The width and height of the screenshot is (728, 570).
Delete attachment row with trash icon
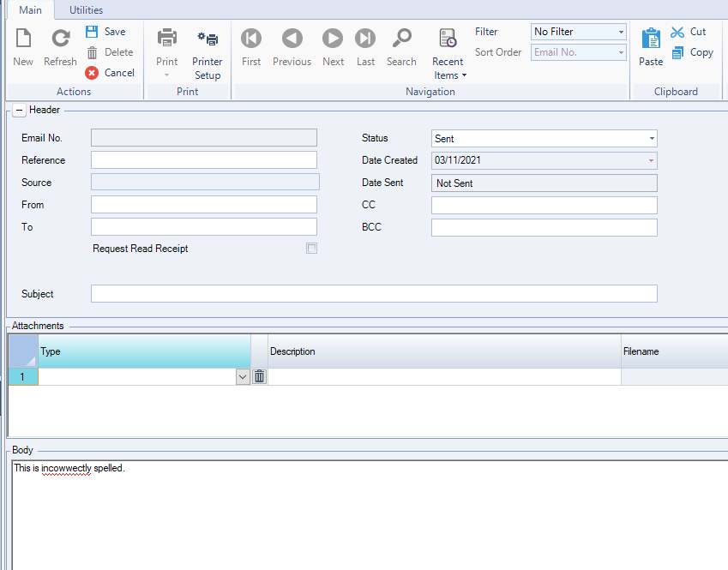point(260,376)
